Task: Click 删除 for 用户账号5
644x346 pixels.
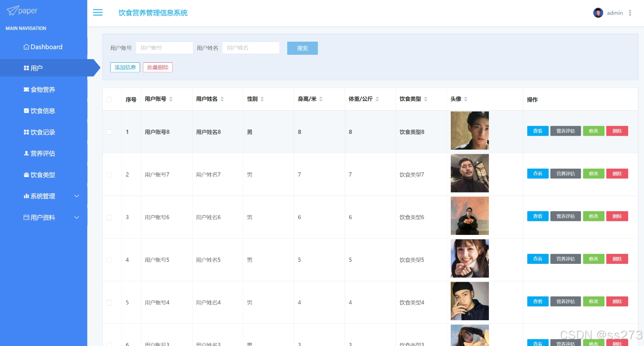Action: coord(617,259)
